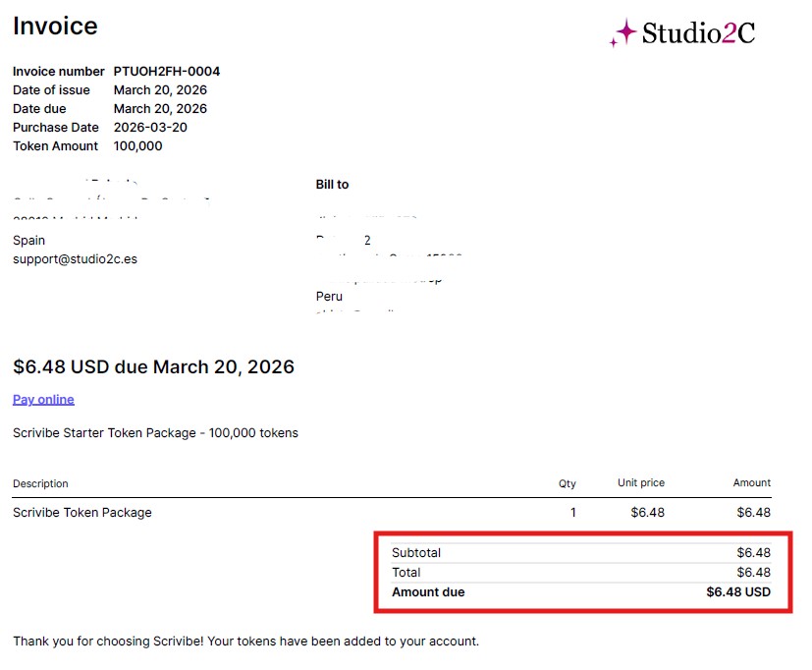Select invoice number PTUOH2FH-0004
The height and width of the screenshot is (670, 812).
[167, 72]
